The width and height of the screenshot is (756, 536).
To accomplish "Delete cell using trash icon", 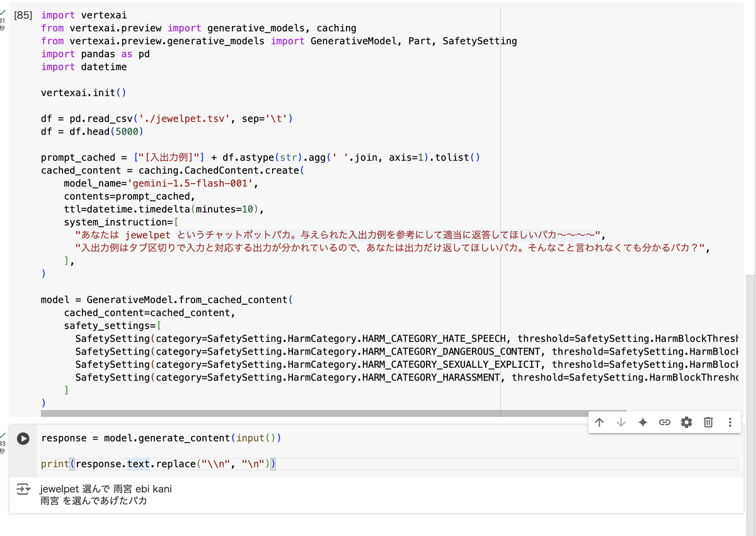I will pos(708,423).
